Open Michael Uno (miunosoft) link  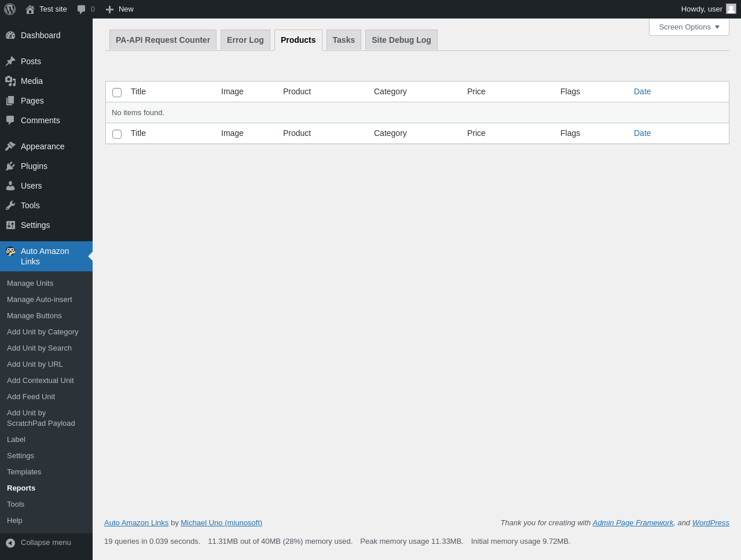pyautogui.click(x=221, y=523)
